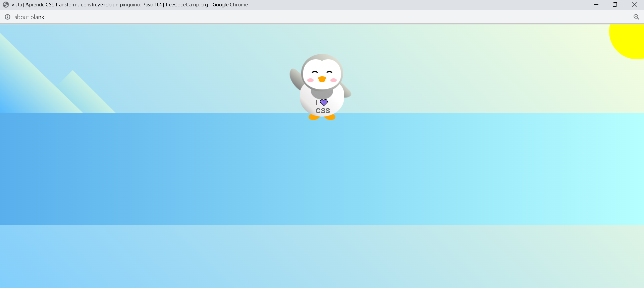This screenshot has width=644, height=288.
Task: Click the site information icon beside about:blank
Action: pos(7,17)
